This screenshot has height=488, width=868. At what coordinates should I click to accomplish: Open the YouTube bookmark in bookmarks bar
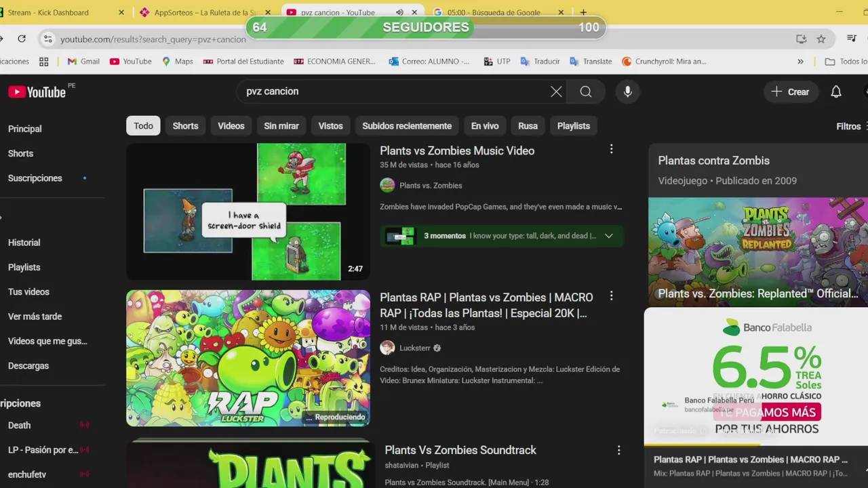pyautogui.click(x=131, y=61)
